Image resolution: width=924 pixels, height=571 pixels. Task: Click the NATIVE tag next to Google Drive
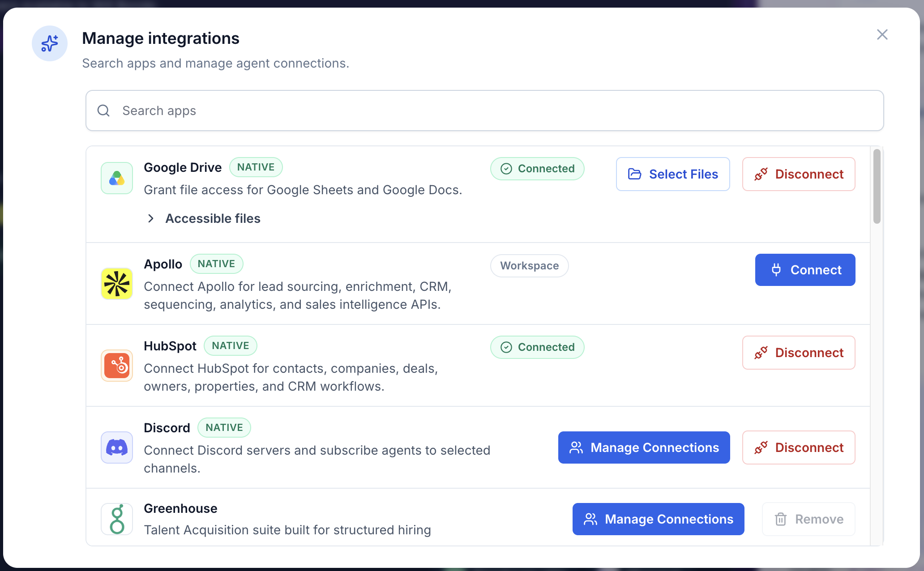[256, 167]
